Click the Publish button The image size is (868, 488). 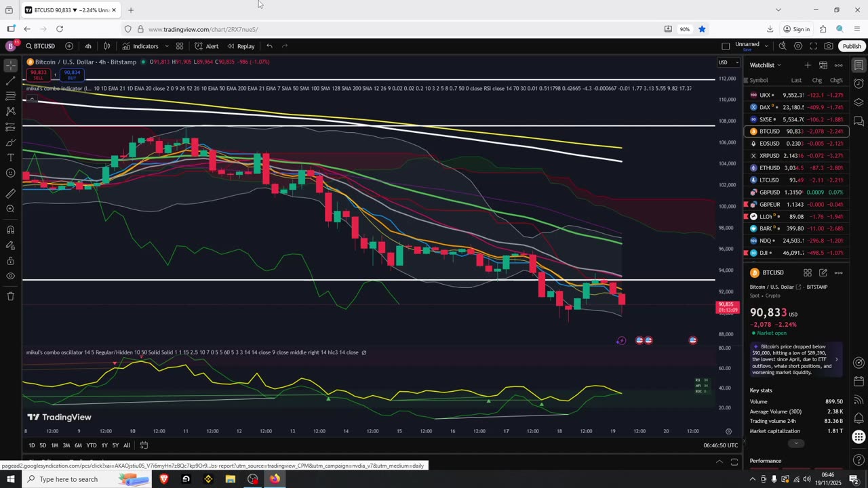coord(852,46)
